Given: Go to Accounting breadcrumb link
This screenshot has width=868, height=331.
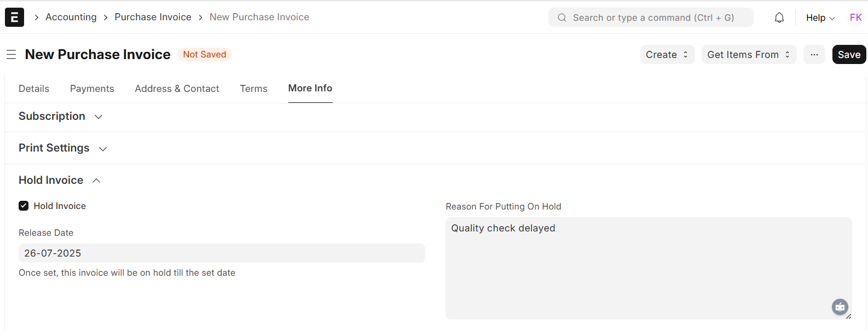Looking at the screenshot, I should (x=71, y=17).
